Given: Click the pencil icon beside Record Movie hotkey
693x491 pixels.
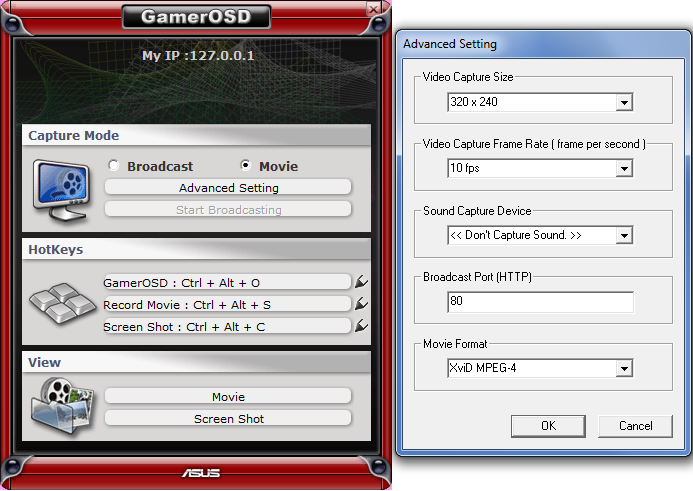Looking at the screenshot, I should 361,304.
